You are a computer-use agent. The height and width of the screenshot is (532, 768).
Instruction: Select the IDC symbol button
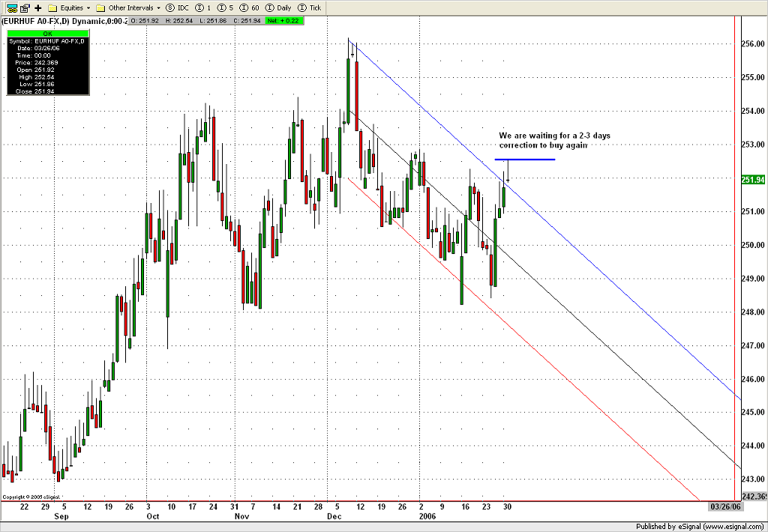click(178, 7)
